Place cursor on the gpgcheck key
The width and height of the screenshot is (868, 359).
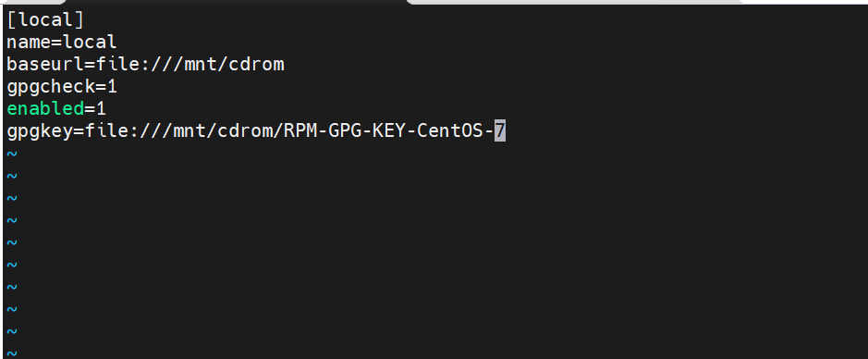(51, 87)
